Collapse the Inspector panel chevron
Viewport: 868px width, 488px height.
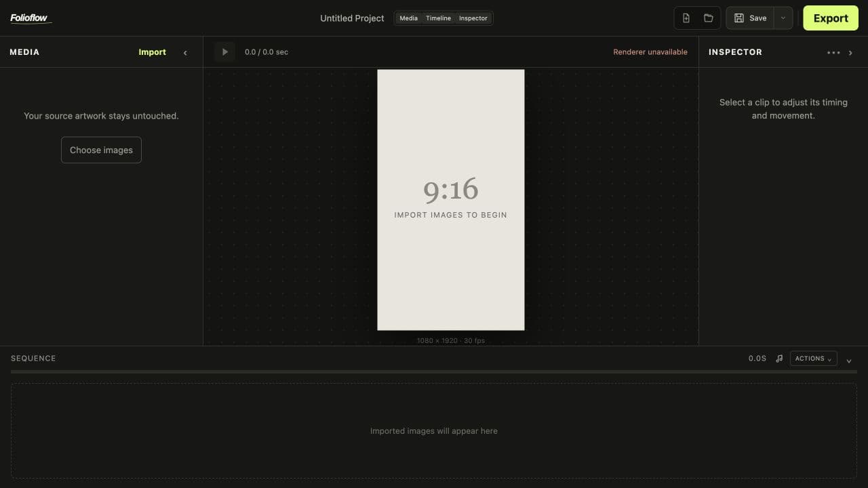850,52
